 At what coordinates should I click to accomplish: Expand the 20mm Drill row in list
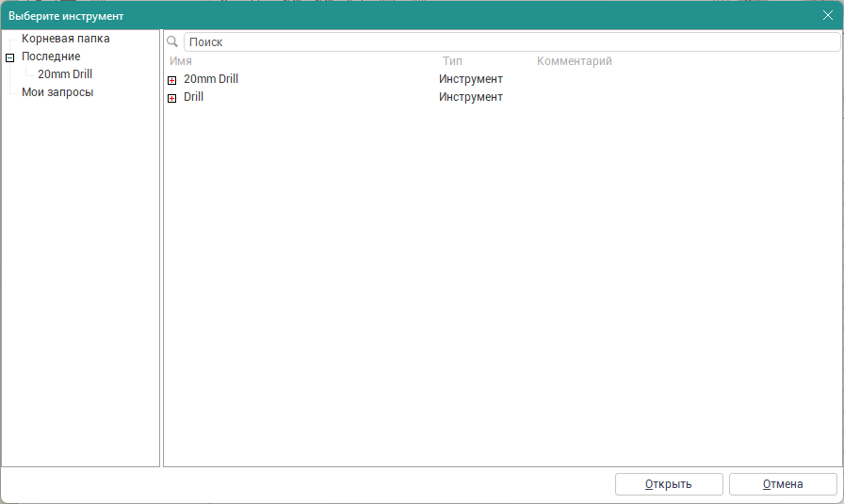[171, 80]
